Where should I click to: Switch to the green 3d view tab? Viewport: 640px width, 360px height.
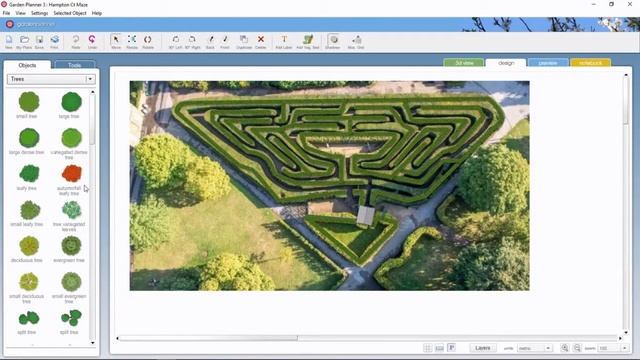tap(464, 63)
